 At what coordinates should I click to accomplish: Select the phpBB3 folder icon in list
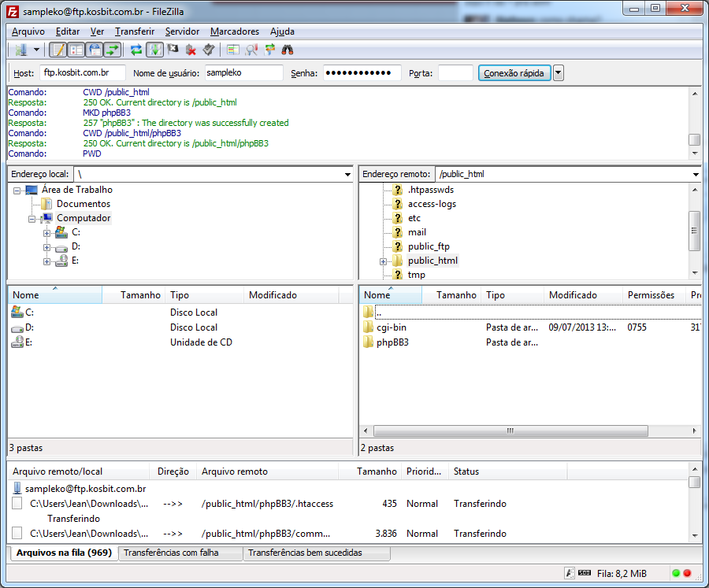(x=368, y=342)
